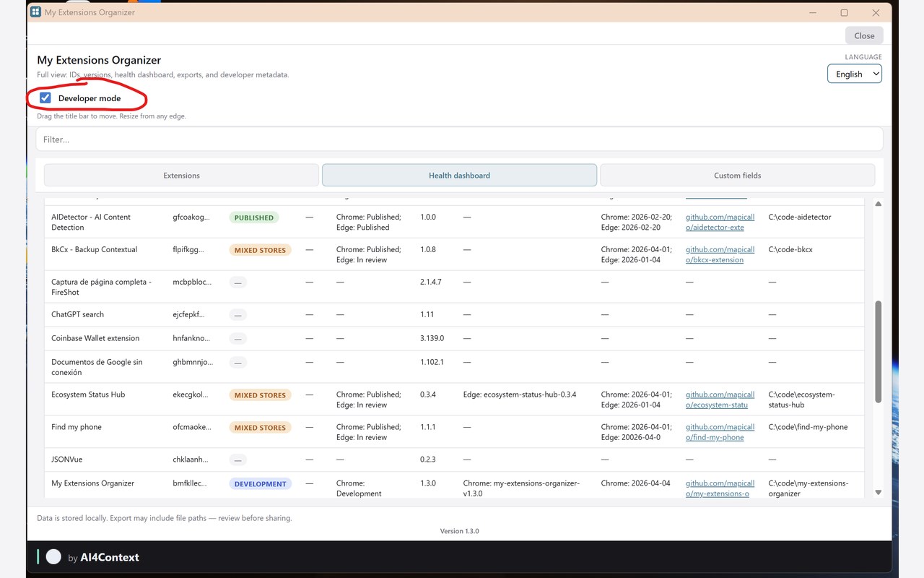
Task: Click the scrollbar down arrow of the table
Action: coord(879,492)
